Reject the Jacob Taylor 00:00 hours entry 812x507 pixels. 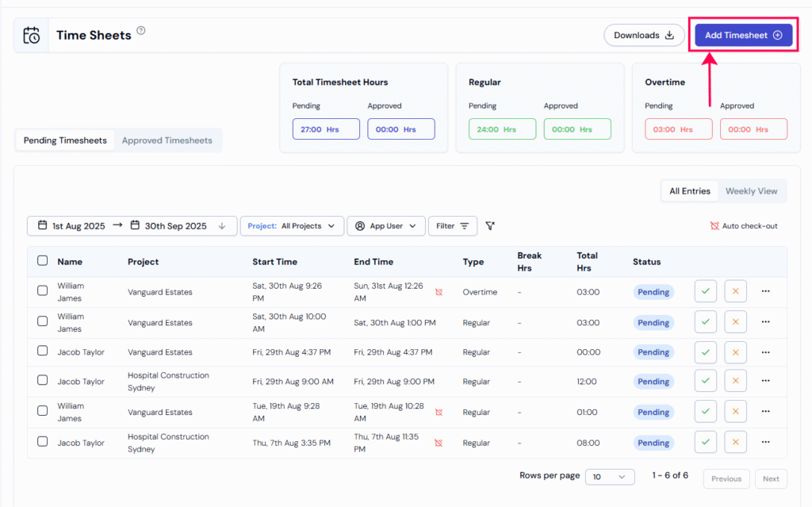(735, 352)
